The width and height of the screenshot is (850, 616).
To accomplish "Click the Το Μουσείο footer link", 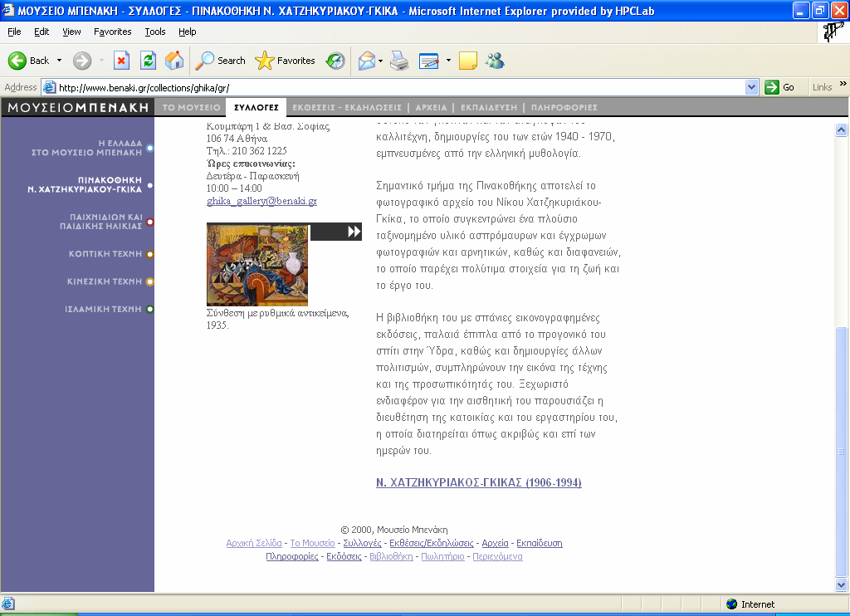I will (313, 543).
